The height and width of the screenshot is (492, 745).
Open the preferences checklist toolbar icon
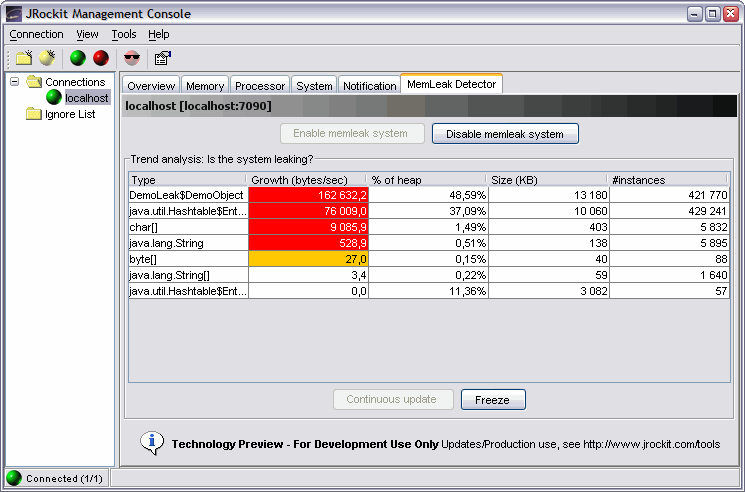click(162, 58)
